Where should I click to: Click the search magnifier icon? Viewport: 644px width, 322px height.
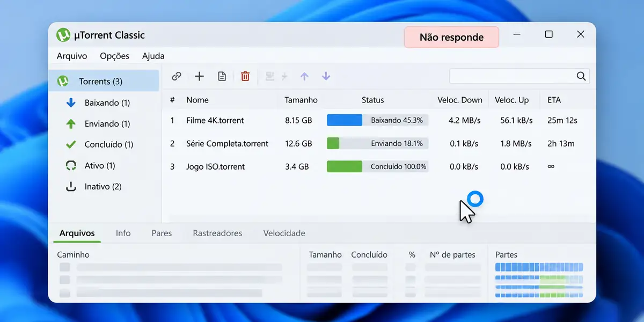(x=581, y=76)
